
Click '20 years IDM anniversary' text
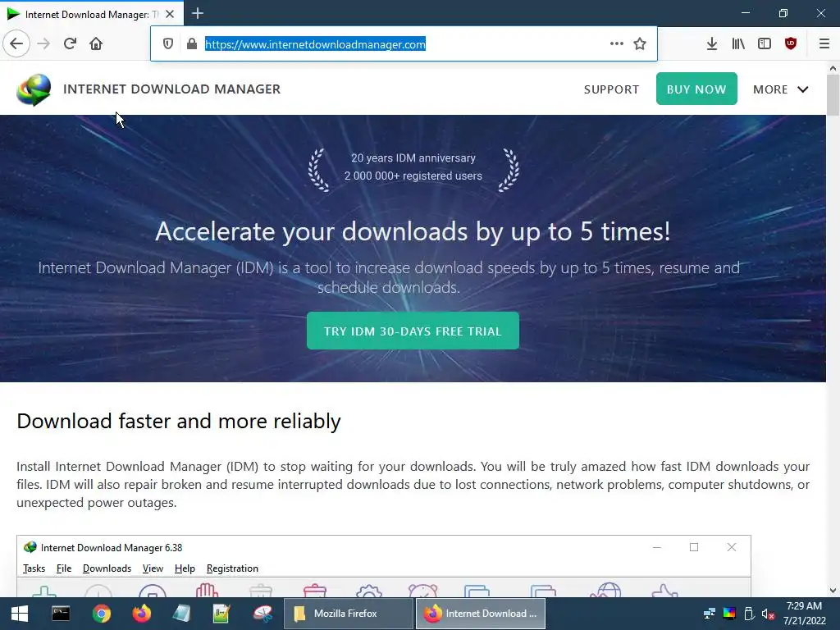[x=413, y=158]
